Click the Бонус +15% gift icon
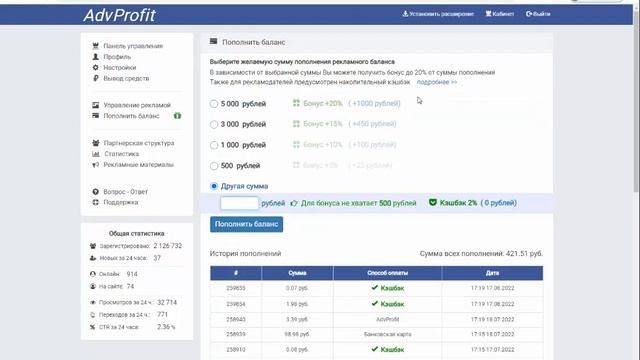Viewport: 640px width, 360px height. point(296,124)
